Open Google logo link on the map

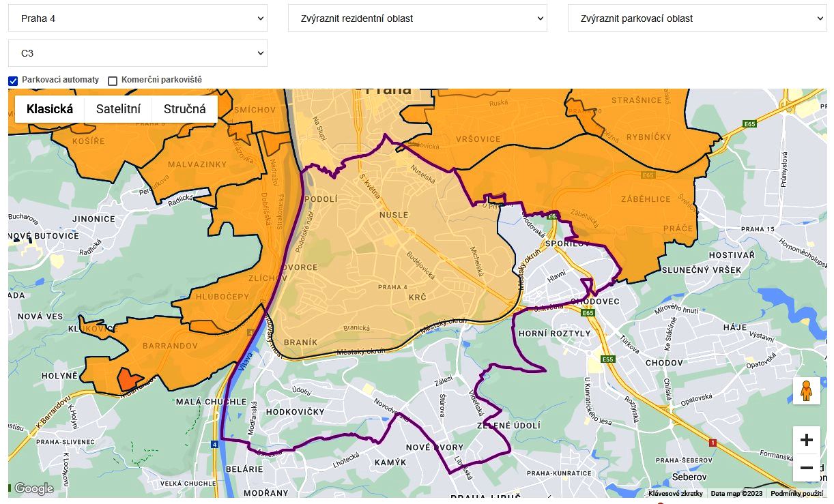[x=33, y=488]
